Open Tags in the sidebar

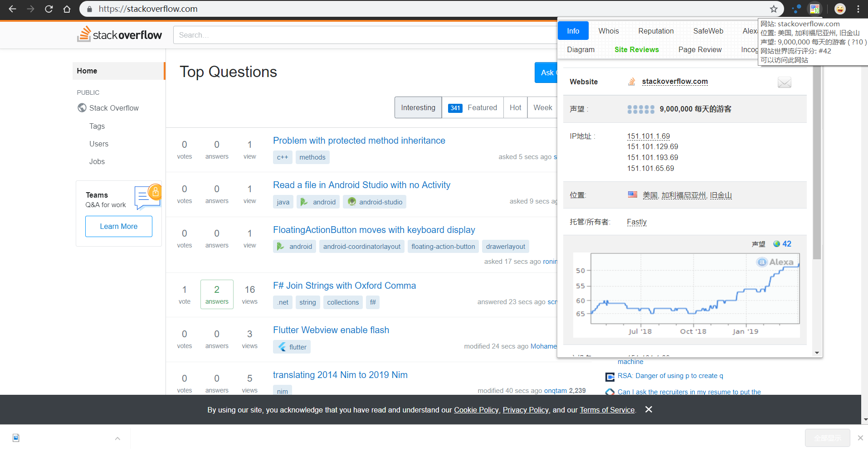tap(97, 126)
